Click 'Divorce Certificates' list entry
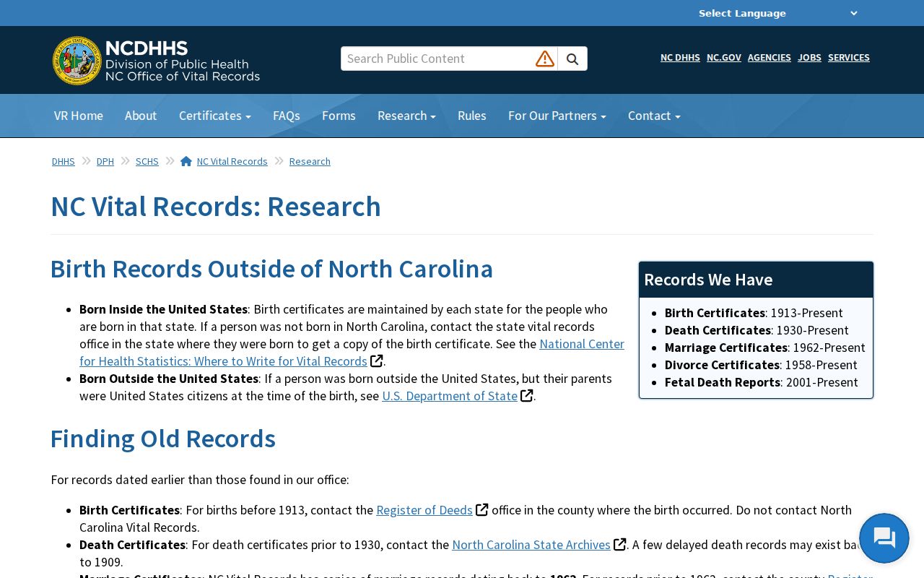The width and height of the screenshot is (924, 578). pos(761,365)
